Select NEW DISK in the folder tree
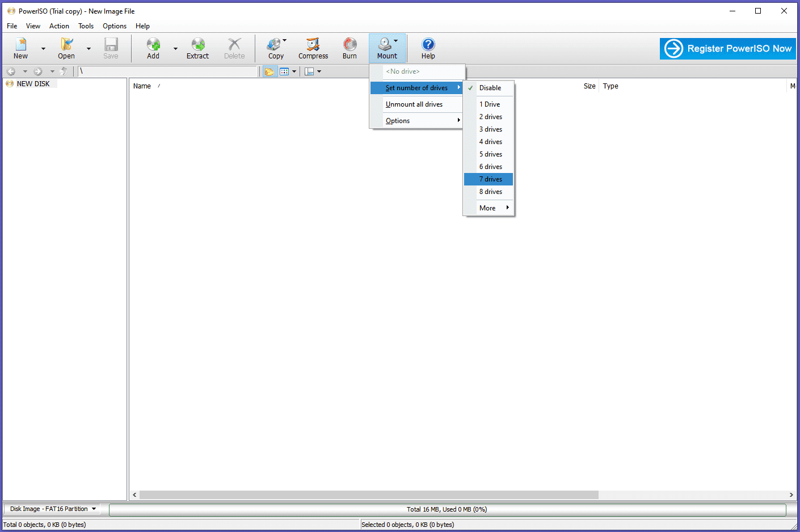Viewport: 800px width, 532px height. pos(33,83)
